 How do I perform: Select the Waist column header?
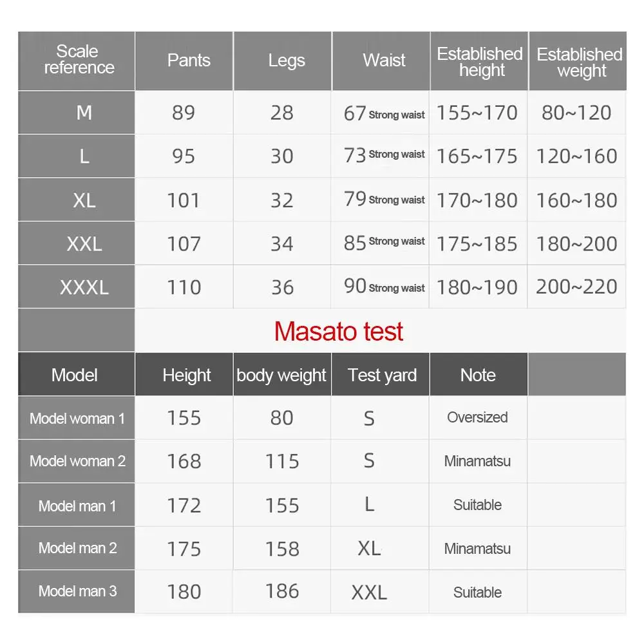pyautogui.click(x=384, y=61)
